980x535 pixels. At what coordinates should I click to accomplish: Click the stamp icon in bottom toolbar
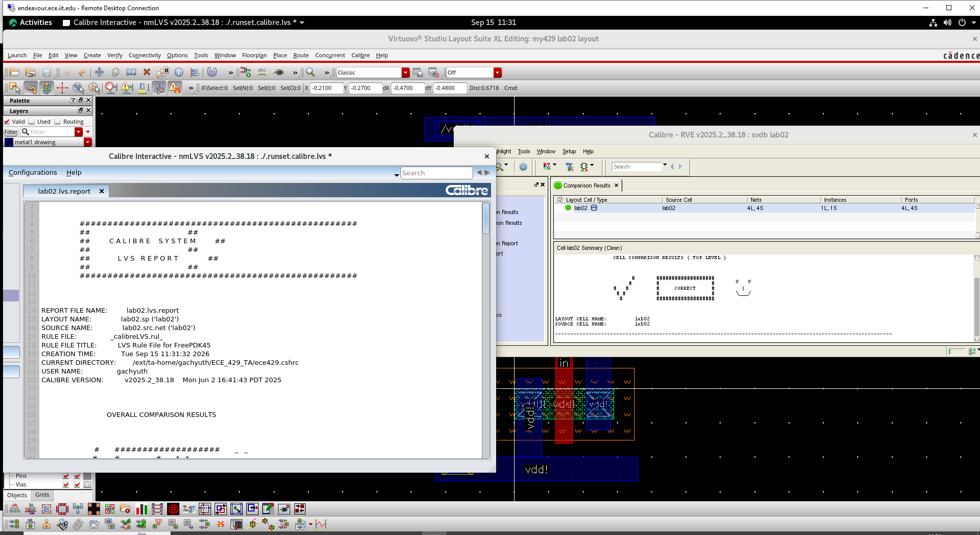pyautogui.click(x=46, y=524)
